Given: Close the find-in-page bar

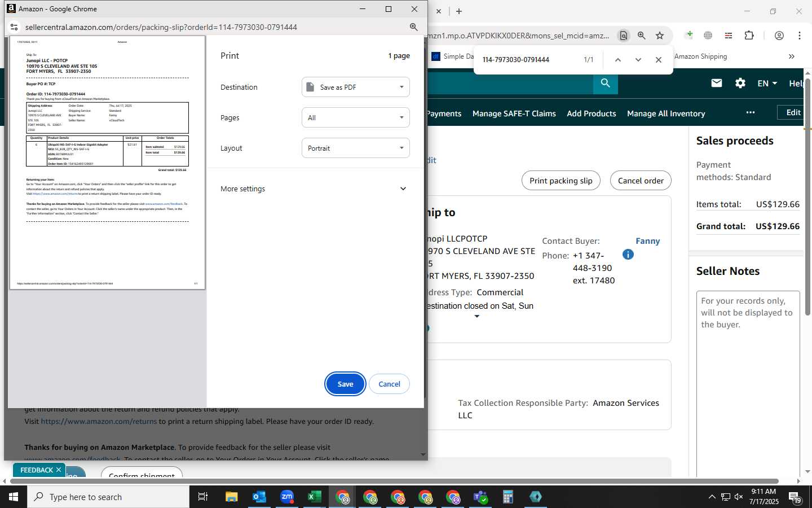Looking at the screenshot, I should [658, 60].
